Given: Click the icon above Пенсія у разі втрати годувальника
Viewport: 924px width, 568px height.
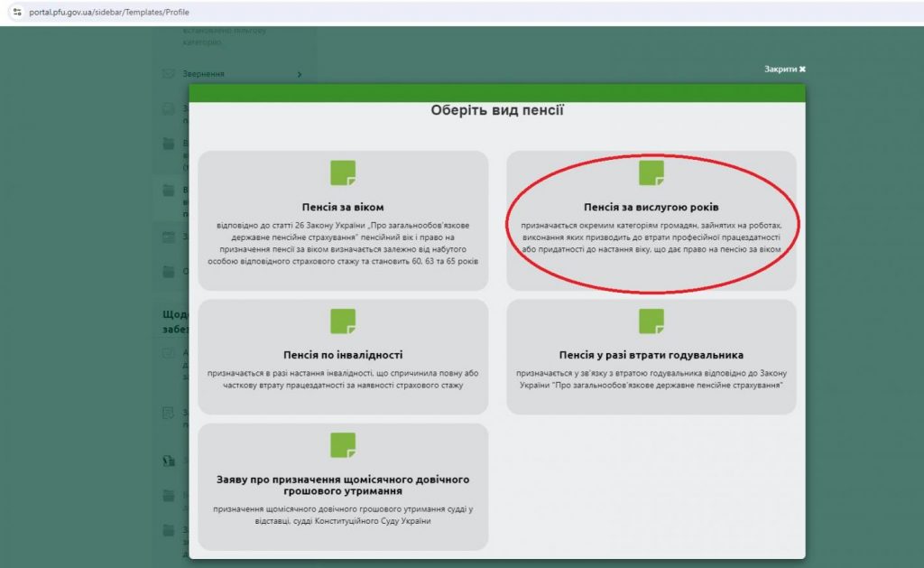Looking at the screenshot, I should [651, 321].
